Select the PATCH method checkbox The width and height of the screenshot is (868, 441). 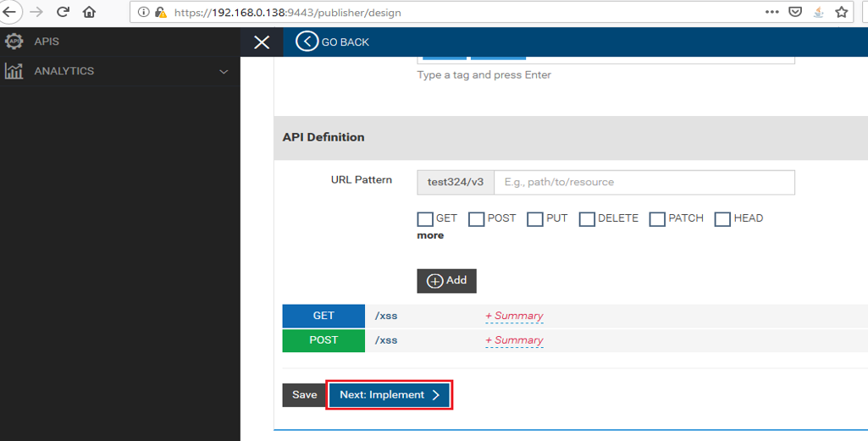pyautogui.click(x=657, y=219)
